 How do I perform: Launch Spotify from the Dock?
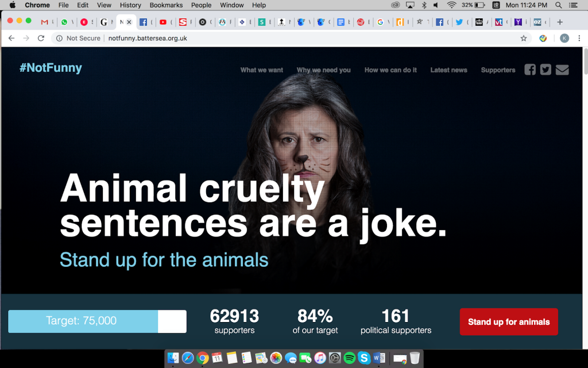pyautogui.click(x=350, y=358)
